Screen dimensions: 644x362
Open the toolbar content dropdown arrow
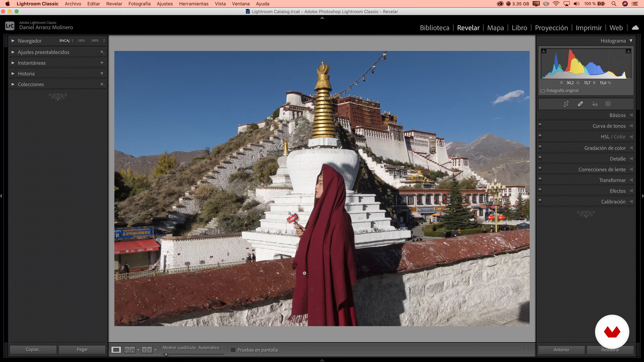[x=529, y=350]
